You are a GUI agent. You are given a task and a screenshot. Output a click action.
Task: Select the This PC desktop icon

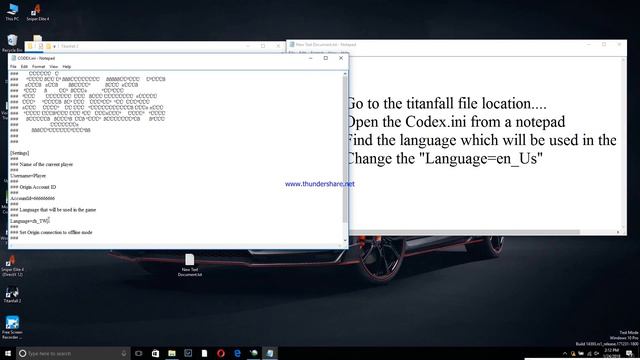tap(12, 12)
